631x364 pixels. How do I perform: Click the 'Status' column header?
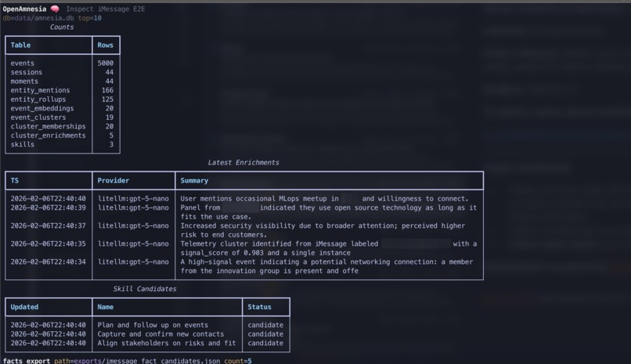pyautogui.click(x=260, y=307)
